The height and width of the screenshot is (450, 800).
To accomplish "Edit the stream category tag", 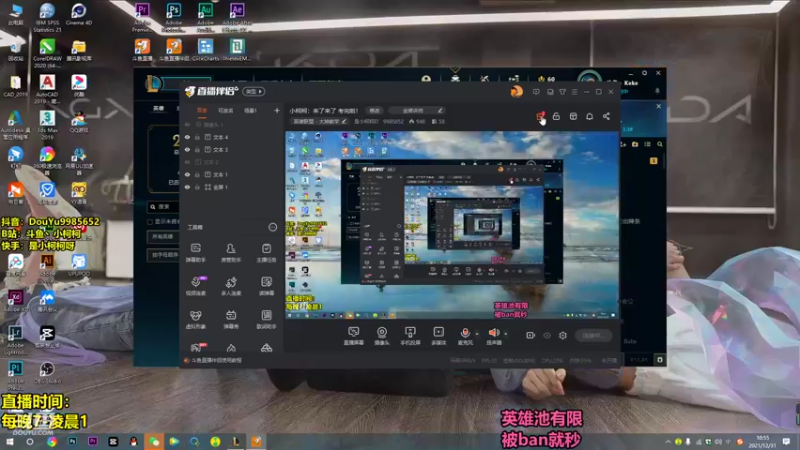I will click(x=320, y=121).
